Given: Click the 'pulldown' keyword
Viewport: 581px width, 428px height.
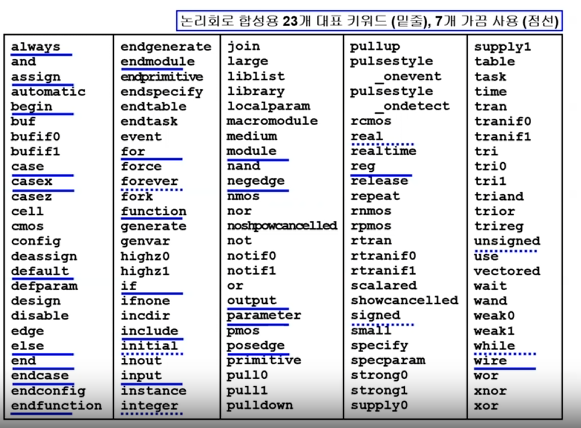Looking at the screenshot, I should click(260, 405).
